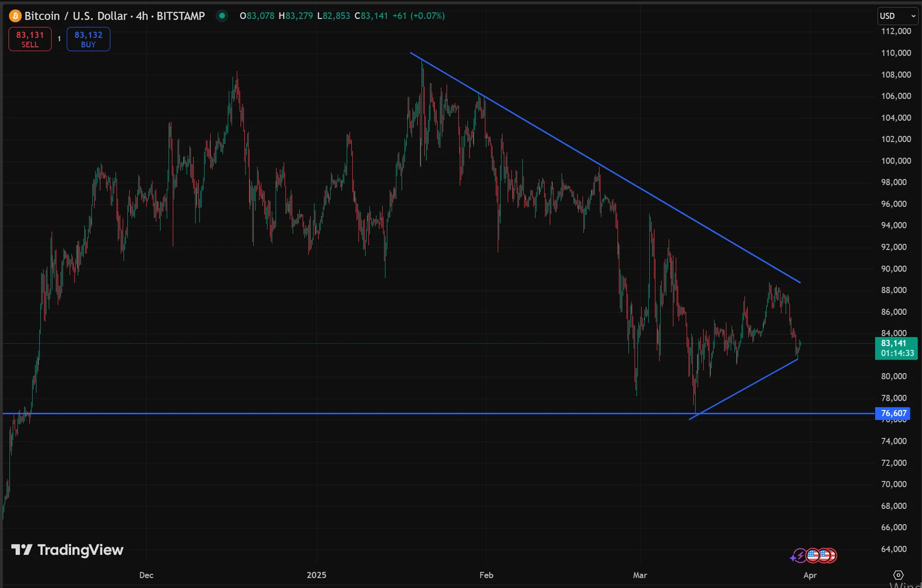Screen dimensions: 922x588
Task: Click the 108,000 price axis label
Action: tap(896, 75)
